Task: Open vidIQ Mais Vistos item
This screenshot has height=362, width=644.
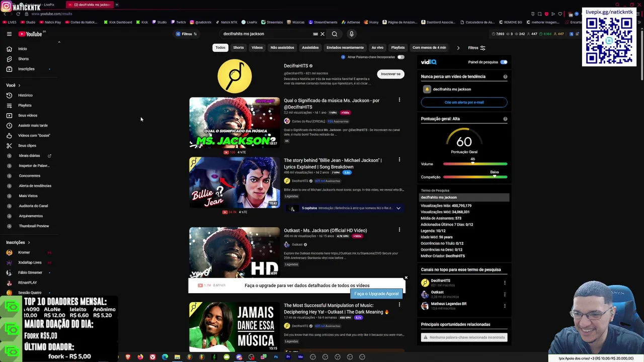Action: pos(28,196)
